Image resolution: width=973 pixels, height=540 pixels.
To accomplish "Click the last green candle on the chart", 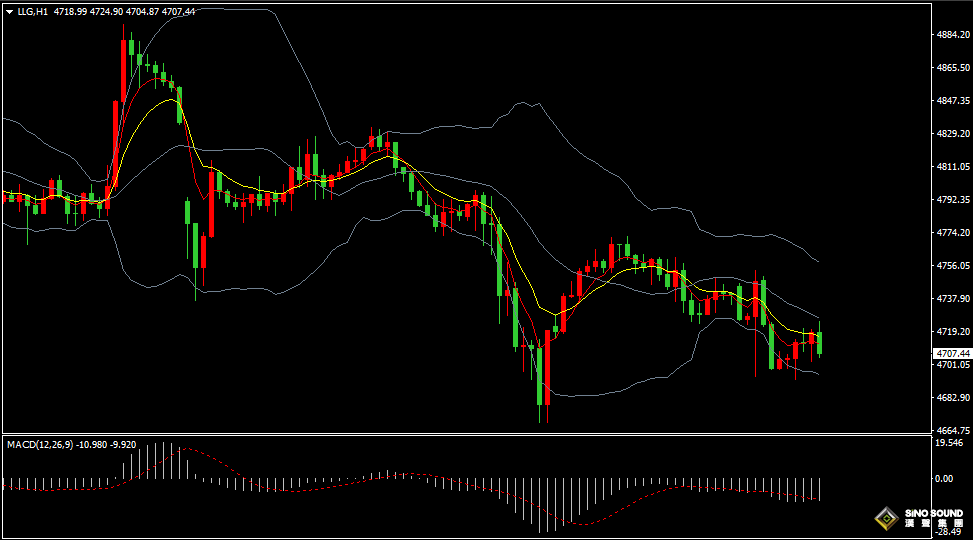I will tap(820, 343).
